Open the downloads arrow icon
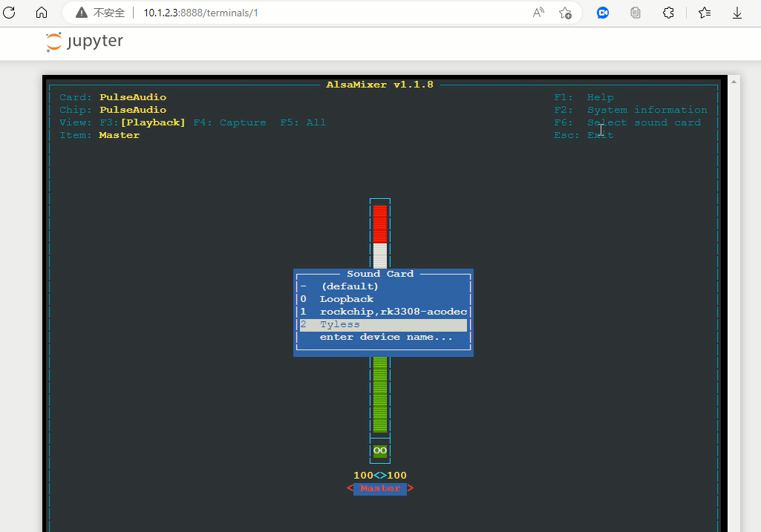The height and width of the screenshot is (532, 761). (x=737, y=13)
